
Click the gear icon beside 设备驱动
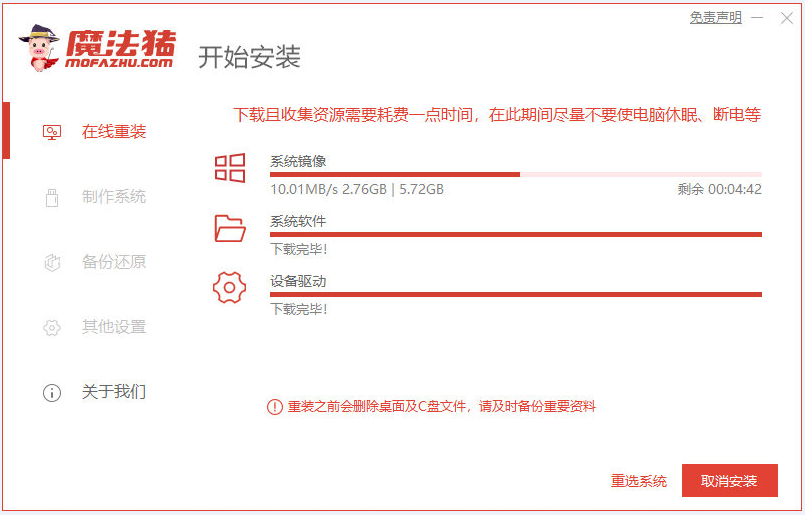pyautogui.click(x=230, y=288)
